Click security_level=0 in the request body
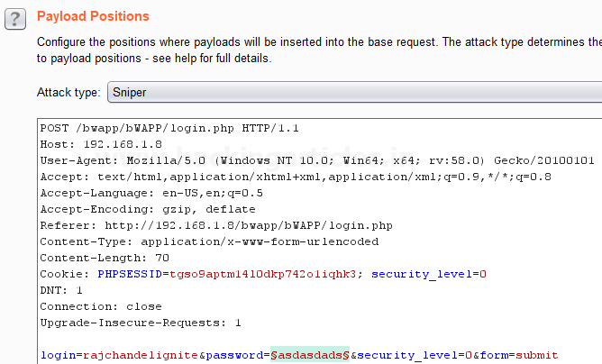The image size is (602, 364). (415, 355)
